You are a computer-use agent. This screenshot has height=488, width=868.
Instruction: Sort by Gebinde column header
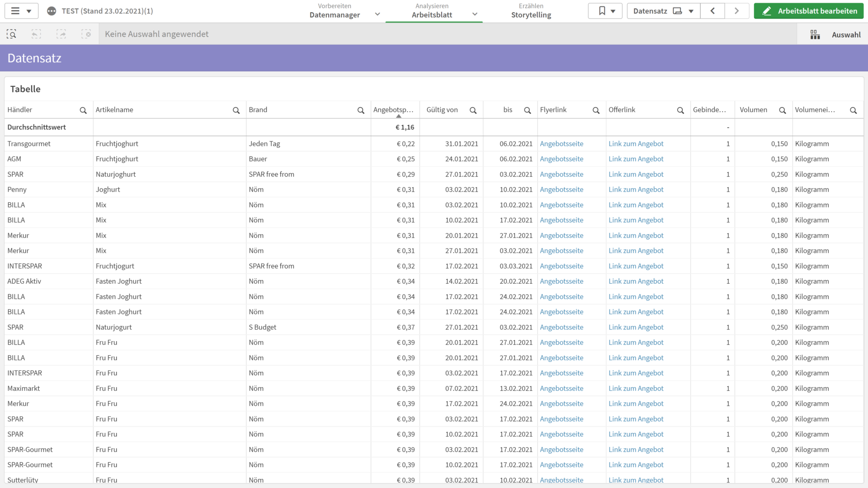[x=709, y=110]
